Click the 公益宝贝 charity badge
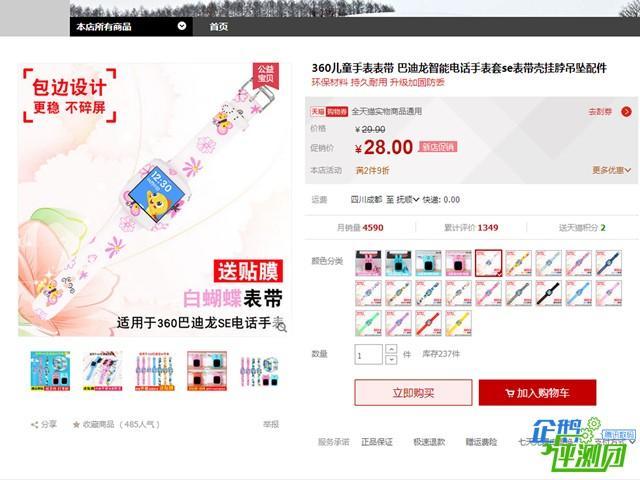This screenshot has height=480, width=640. 266,76
